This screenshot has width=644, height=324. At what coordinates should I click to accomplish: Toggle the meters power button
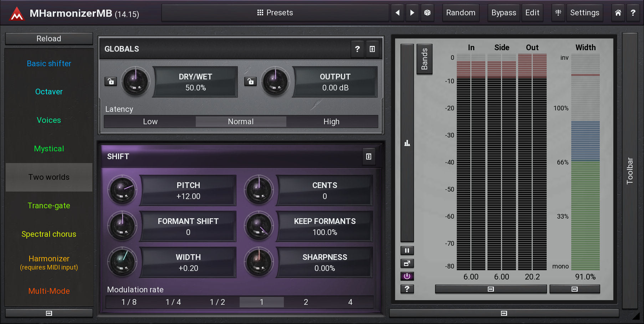(407, 276)
